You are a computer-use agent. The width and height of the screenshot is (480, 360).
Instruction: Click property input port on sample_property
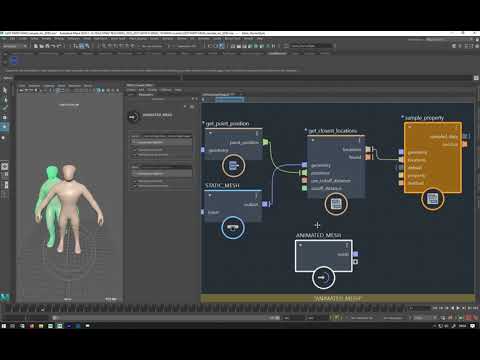coord(401,175)
